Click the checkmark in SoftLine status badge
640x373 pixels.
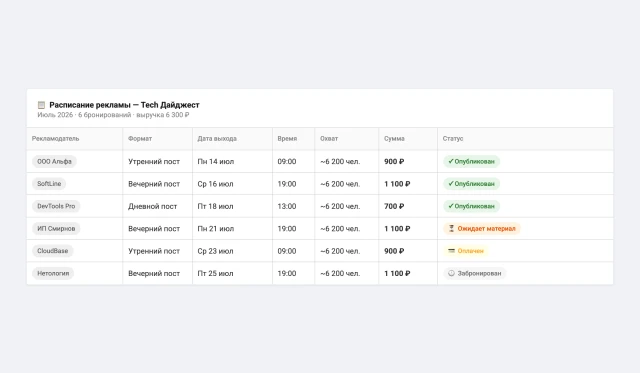coord(451,184)
